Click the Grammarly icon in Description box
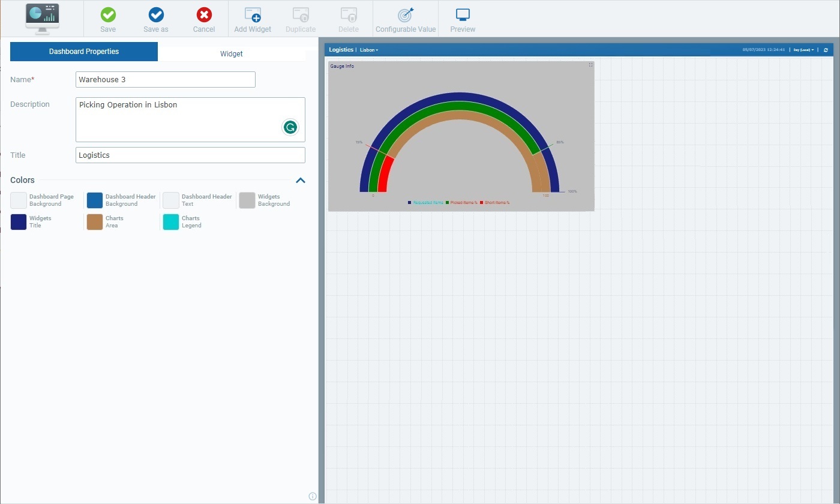840x504 pixels. click(290, 127)
